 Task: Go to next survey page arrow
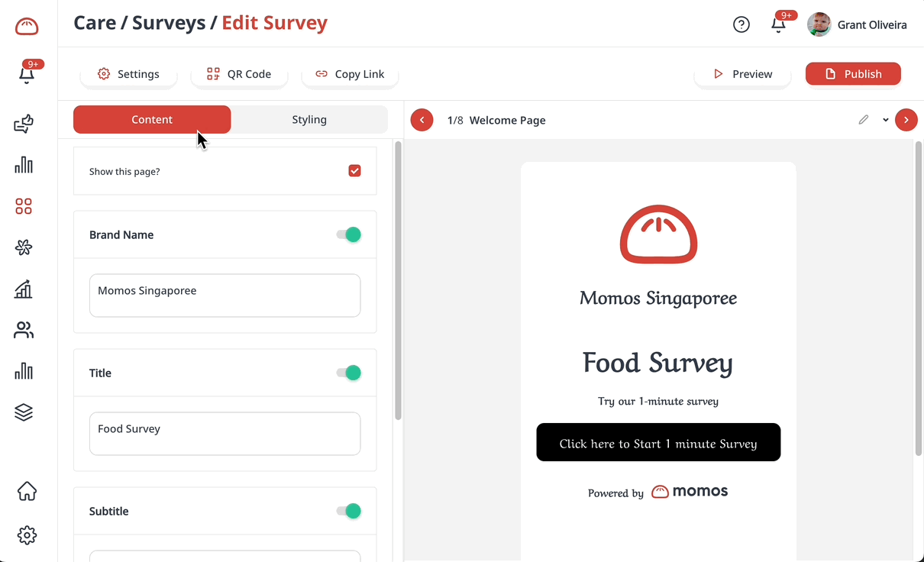click(x=906, y=120)
